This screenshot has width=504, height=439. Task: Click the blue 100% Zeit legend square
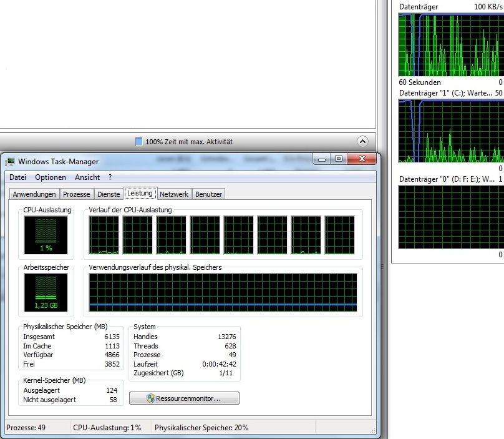coord(139,142)
